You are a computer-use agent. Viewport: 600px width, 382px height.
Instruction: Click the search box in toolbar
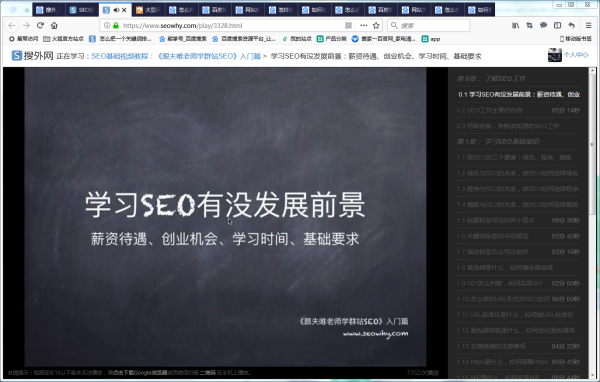tap(429, 26)
